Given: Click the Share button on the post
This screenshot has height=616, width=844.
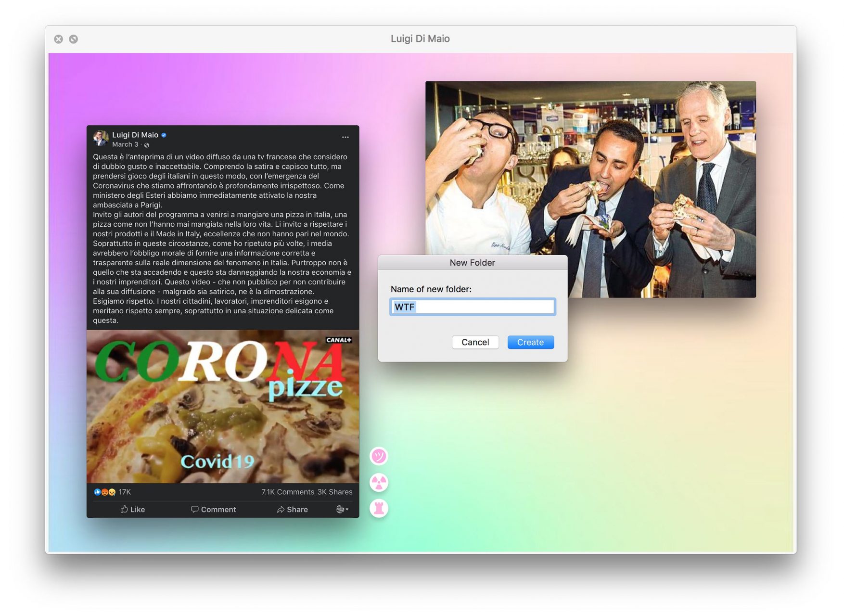Looking at the screenshot, I should click(292, 509).
